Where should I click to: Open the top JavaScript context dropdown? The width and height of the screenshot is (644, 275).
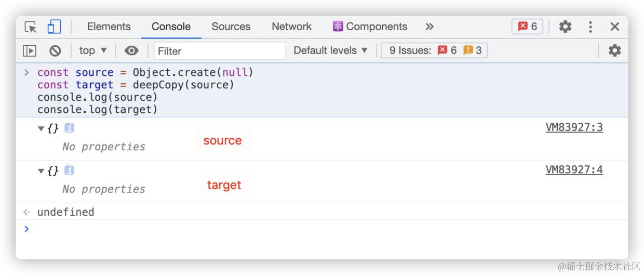[93, 50]
